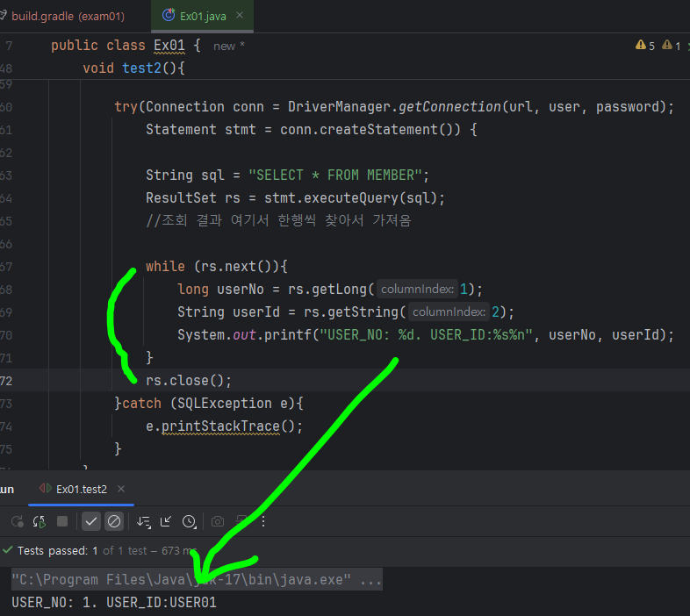Open the sort tests dropdown icon
The width and height of the screenshot is (690, 616).
coord(143,522)
